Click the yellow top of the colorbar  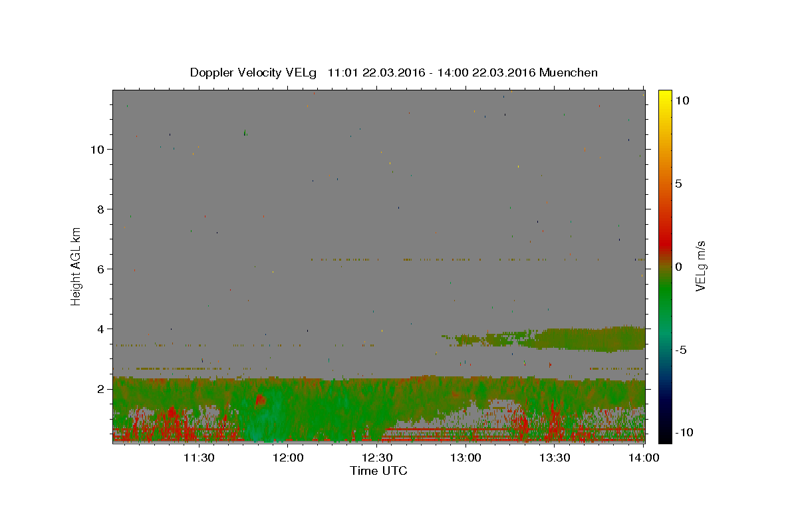click(x=664, y=95)
